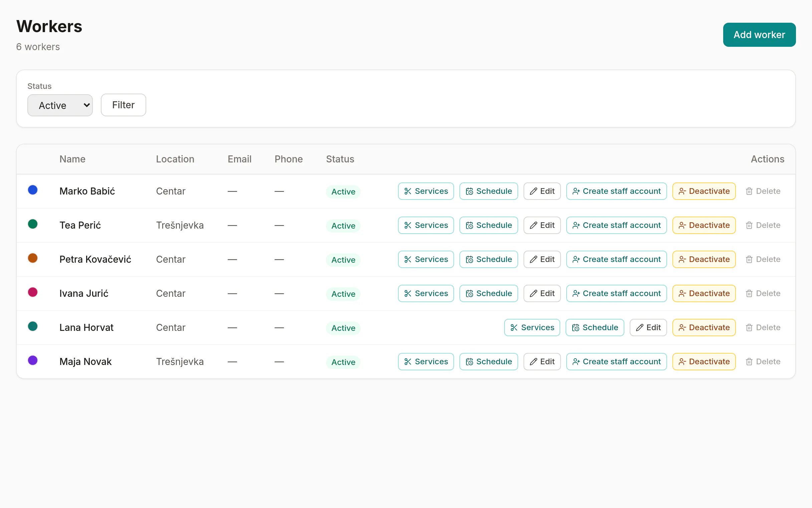Click Maja Novak's purple color dot
Image resolution: width=812 pixels, height=508 pixels.
click(x=32, y=361)
